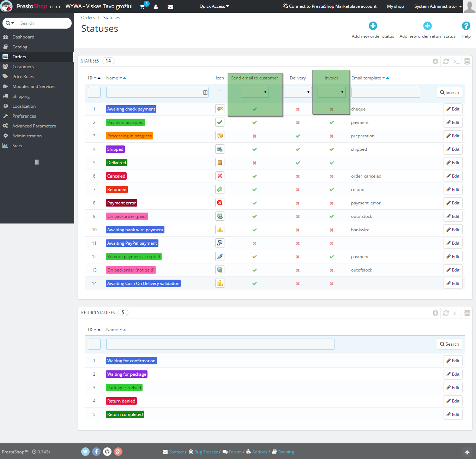Collapse the sidebar menu toggle

pyautogui.click(x=37, y=162)
